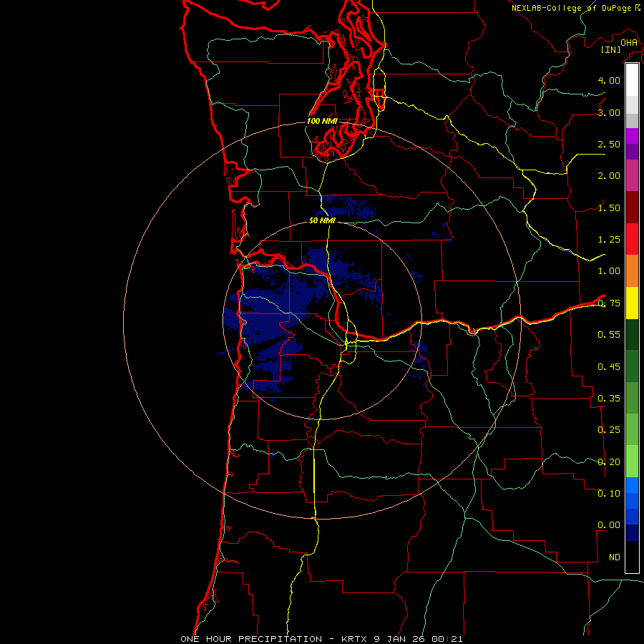Image resolution: width=644 pixels, height=644 pixels.
Task: Click the orange legend color swatch
Action: pos(632,270)
